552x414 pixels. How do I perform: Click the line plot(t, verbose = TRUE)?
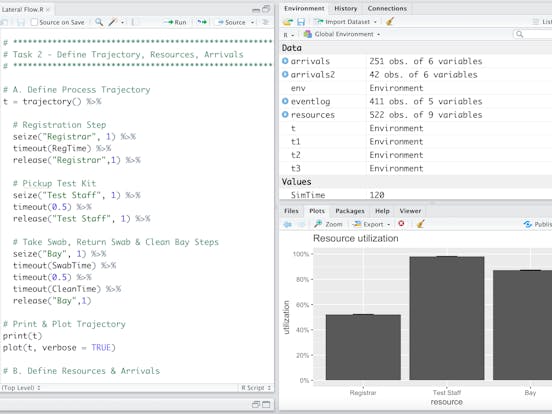(59, 348)
